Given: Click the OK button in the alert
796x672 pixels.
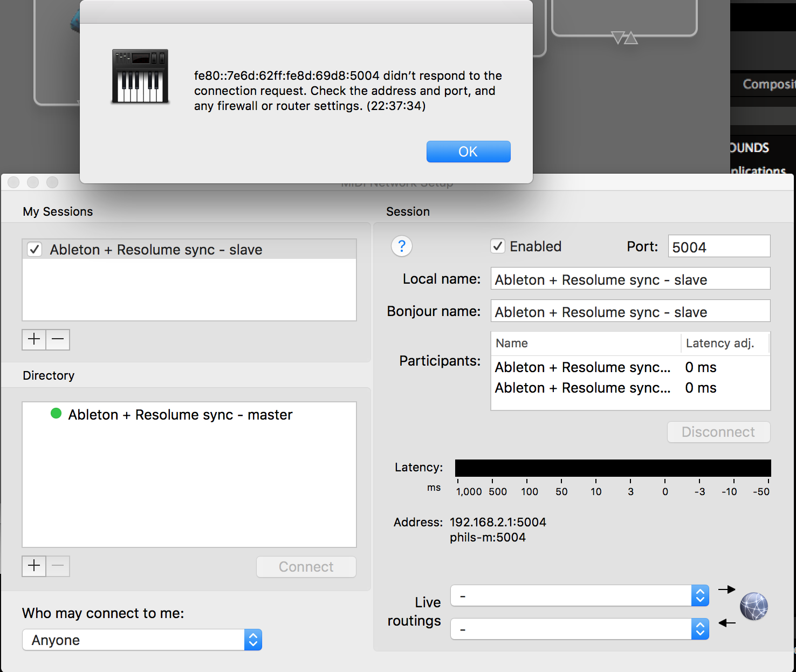Looking at the screenshot, I should (x=468, y=152).
